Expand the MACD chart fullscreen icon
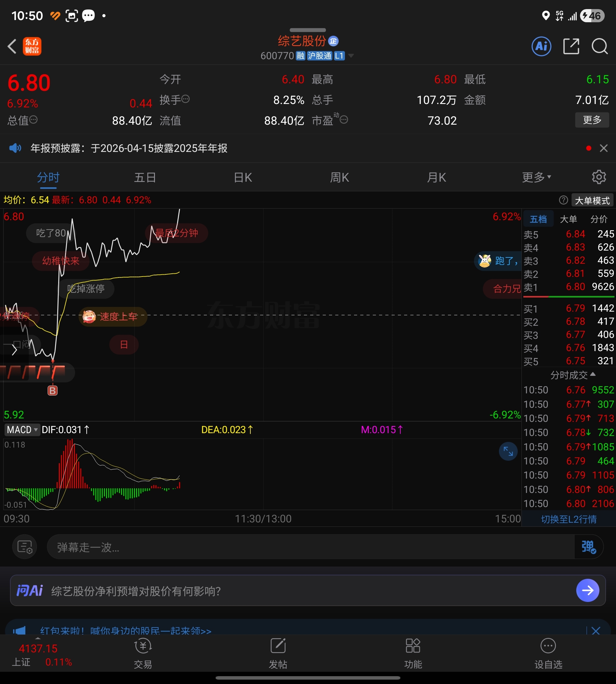The height and width of the screenshot is (684, 616). [x=508, y=451]
